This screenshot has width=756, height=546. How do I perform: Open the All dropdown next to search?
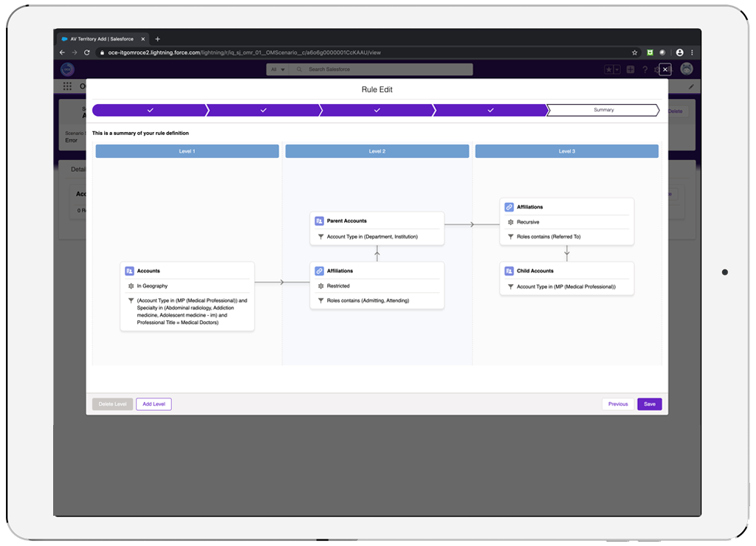point(278,69)
